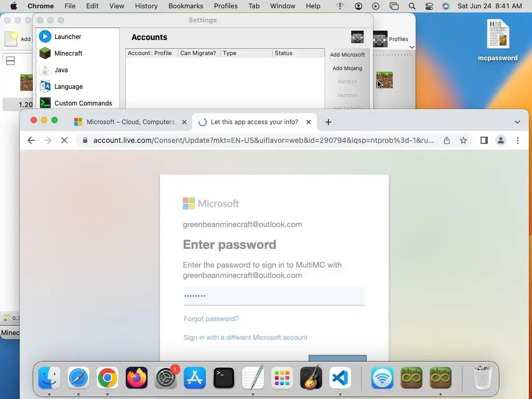Click the address bar URL
The image size is (532, 399).
(263, 140)
